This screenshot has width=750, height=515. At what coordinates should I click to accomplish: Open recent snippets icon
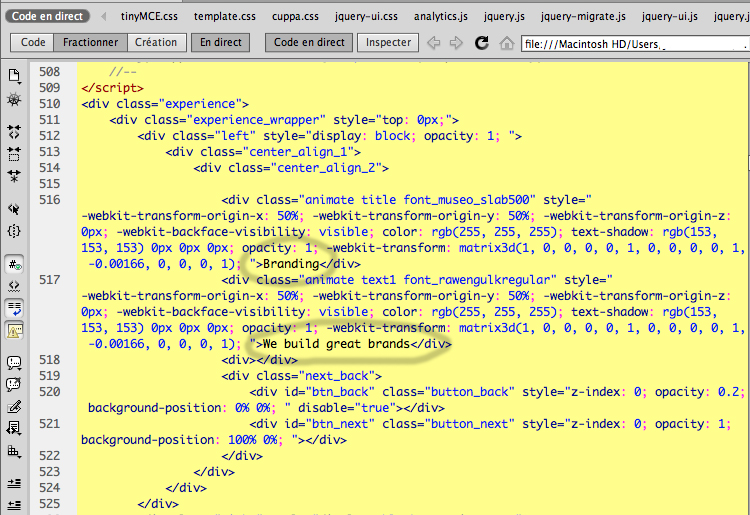click(14, 428)
